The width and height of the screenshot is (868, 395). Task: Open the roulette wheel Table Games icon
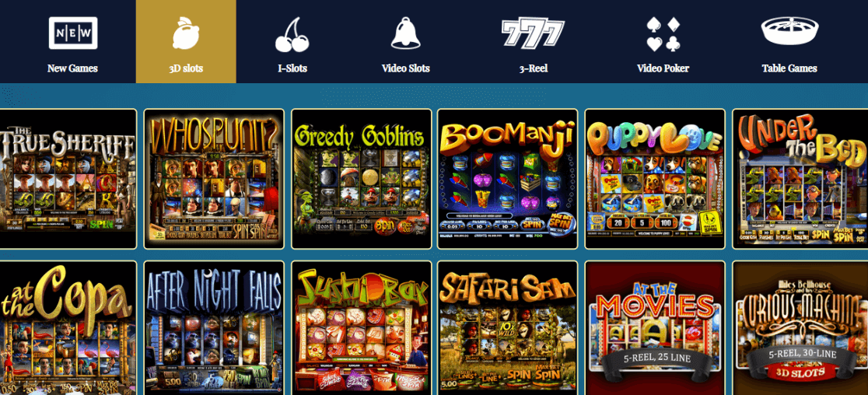click(x=789, y=31)
